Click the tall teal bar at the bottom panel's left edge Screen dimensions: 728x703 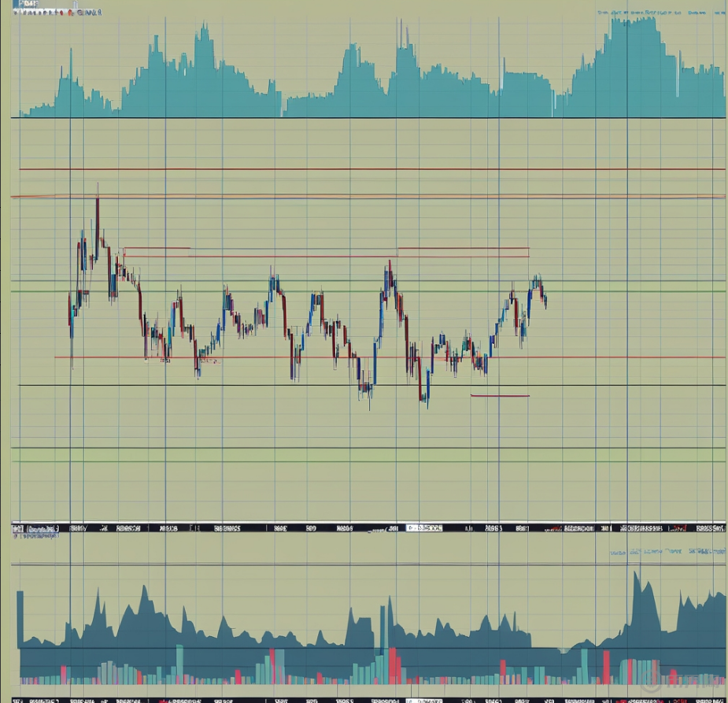(20, 622)
